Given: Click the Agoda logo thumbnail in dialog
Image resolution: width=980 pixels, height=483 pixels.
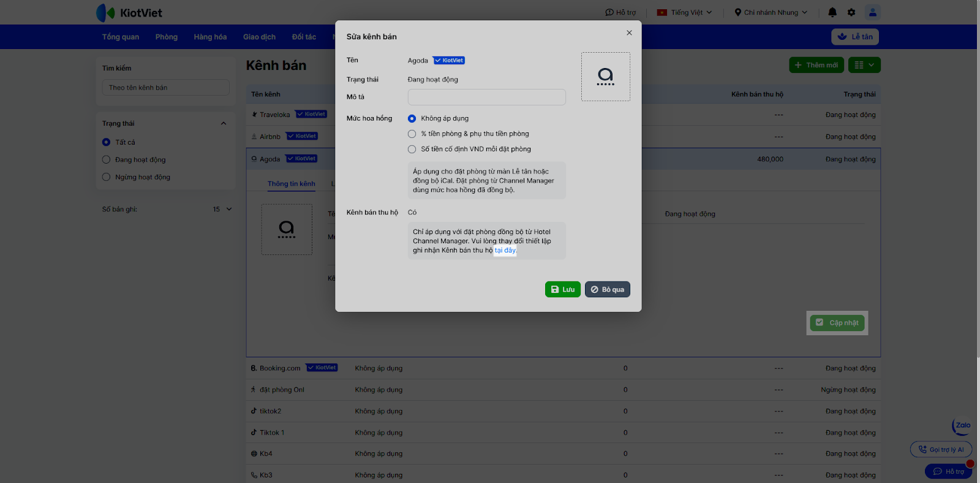Looking at the screenshot, I should [x=606, y=77].
